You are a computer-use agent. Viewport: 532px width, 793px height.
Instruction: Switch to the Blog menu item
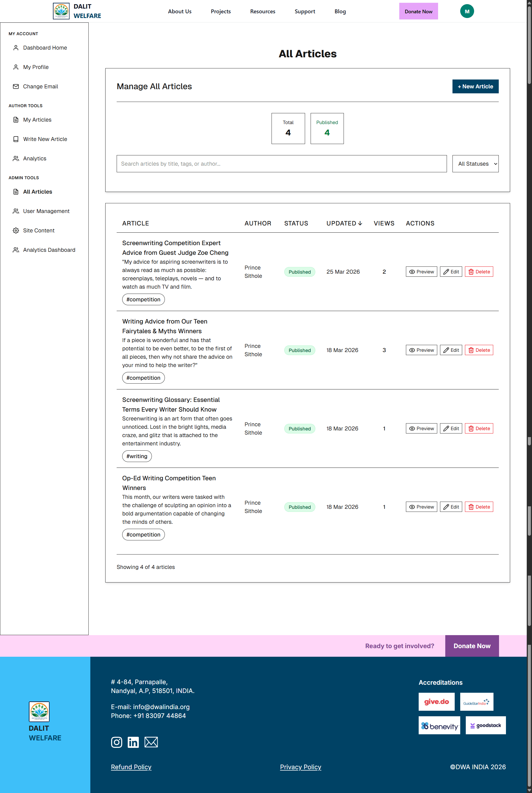point(340,11)
